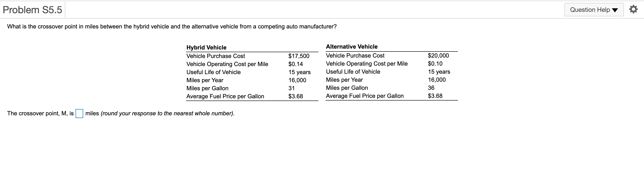
Task: Click the hybrid $3.68 fuel price value
Action: coord(295,96)
